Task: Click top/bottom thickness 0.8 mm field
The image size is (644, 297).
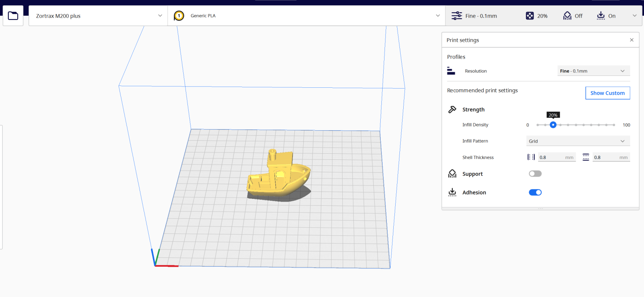Action: pos(611,157)
